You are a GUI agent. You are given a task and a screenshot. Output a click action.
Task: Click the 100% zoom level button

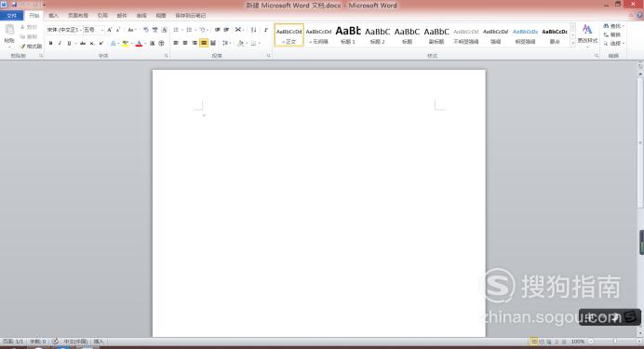point(578,342)
